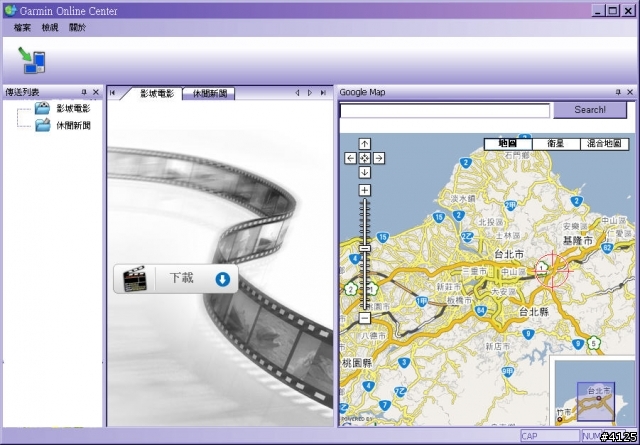Click the CAP indicator in the status bar
Screen dimensions: 640x445
click(550, 436)
